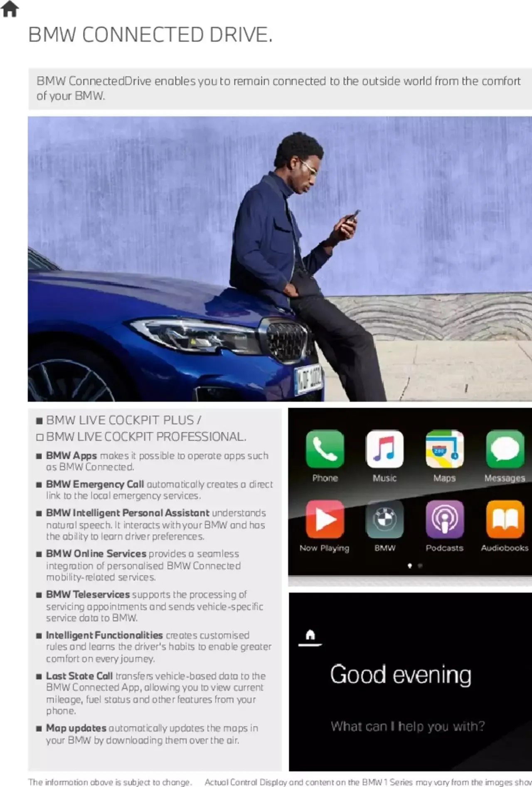Click the BMW Emergency Call bullet
The width and height of the screenshot is (532, 787).
click(159, 490)
